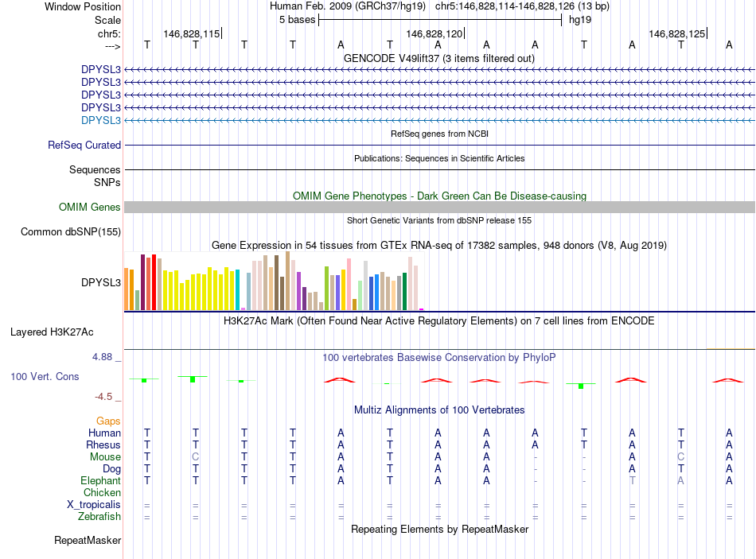Click the Window Position label

click(x=83, y=6)
